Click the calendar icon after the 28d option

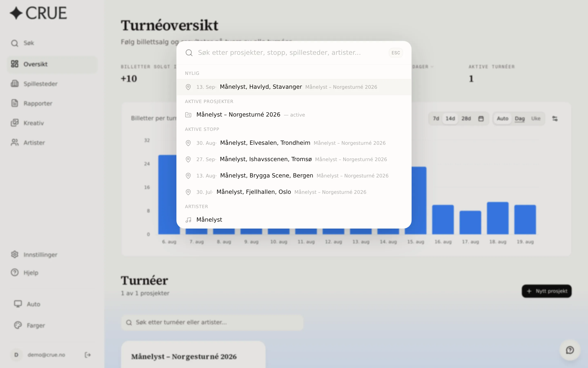coord(481,119)
